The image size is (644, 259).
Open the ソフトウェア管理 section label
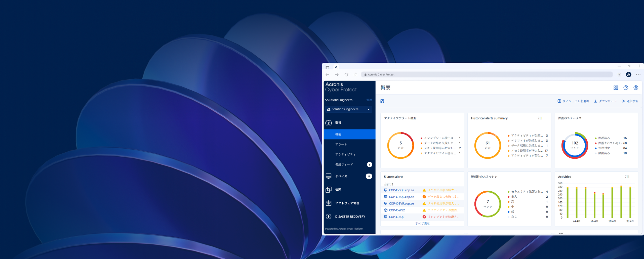click(x=347, y=203)
